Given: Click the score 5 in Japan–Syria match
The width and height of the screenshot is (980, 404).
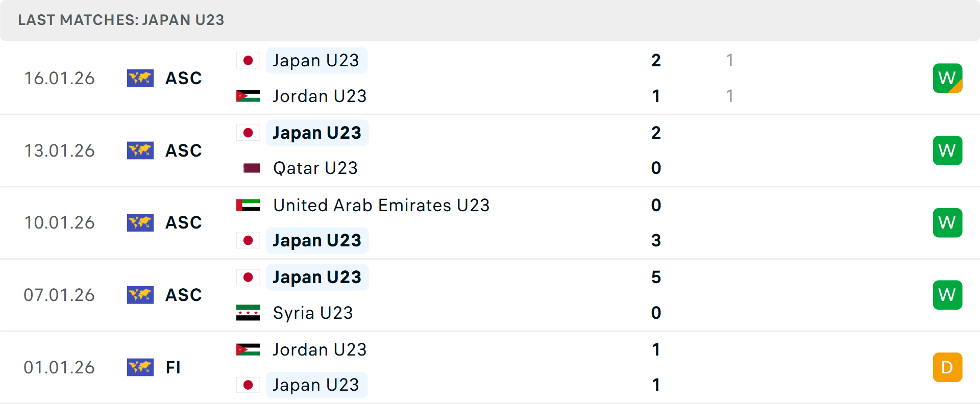Looking at the screenshot, I should point(656,277).
